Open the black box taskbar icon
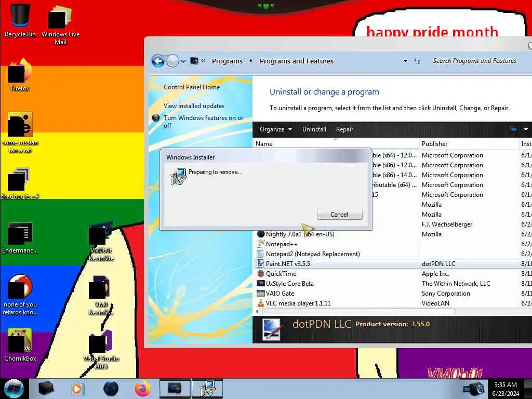The image size is (532, 399). pos(46,389)
